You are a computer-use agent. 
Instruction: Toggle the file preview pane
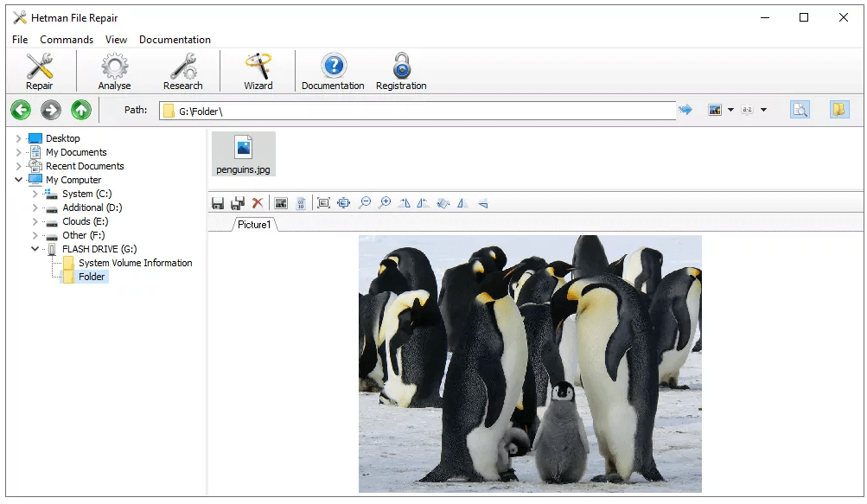point(800,109)
